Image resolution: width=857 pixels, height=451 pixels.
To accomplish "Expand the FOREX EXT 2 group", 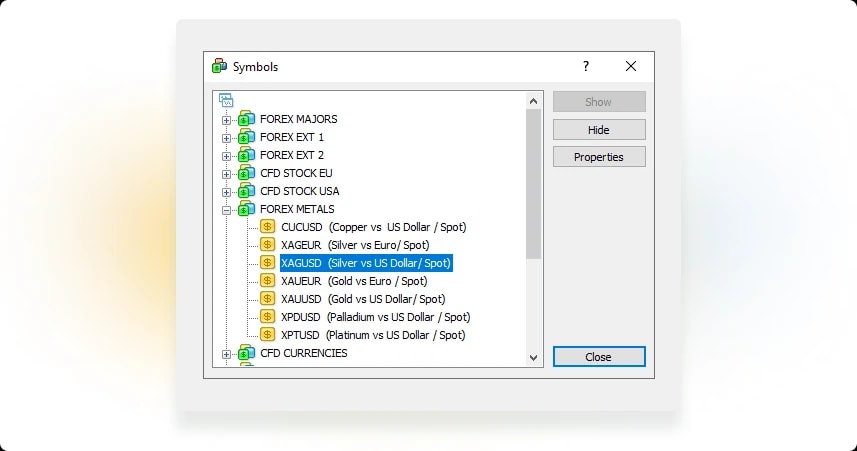I will point(226,156).
